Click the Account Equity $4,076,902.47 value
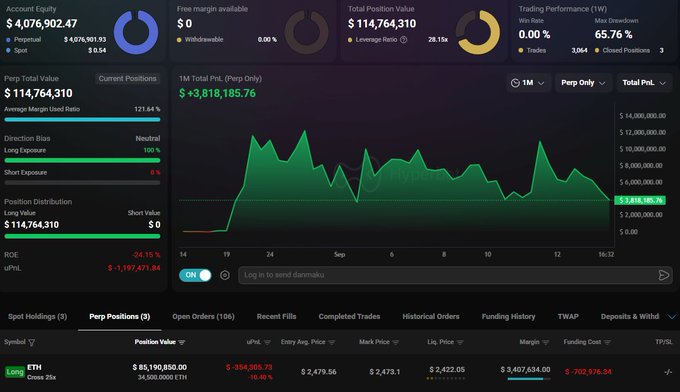This screenshot has height=392, width=680. [42, 23]
